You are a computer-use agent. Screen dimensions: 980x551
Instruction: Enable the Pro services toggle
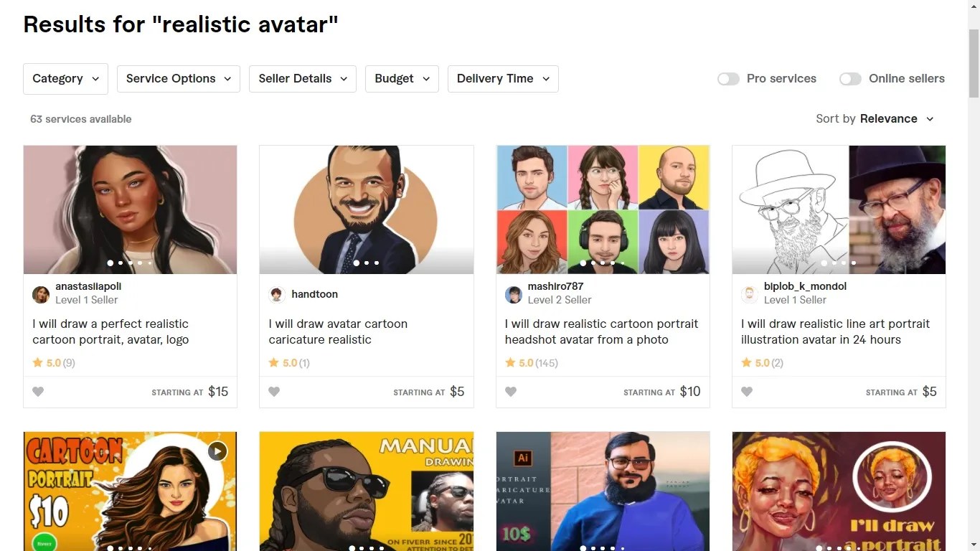pyautogui.click(x=728, y=79)
